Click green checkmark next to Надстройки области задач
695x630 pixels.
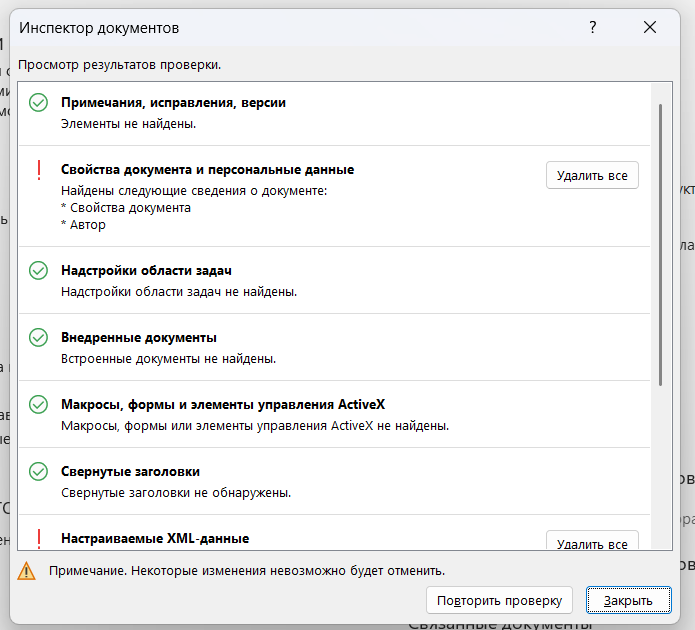pos(39,270)
